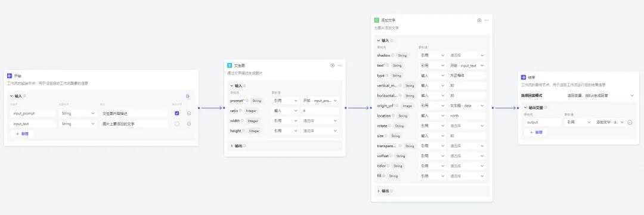The width and height of the screenshot is (644, 215).
Task: Click the import icon in 开始 node input section
Action: pos(188,96)
